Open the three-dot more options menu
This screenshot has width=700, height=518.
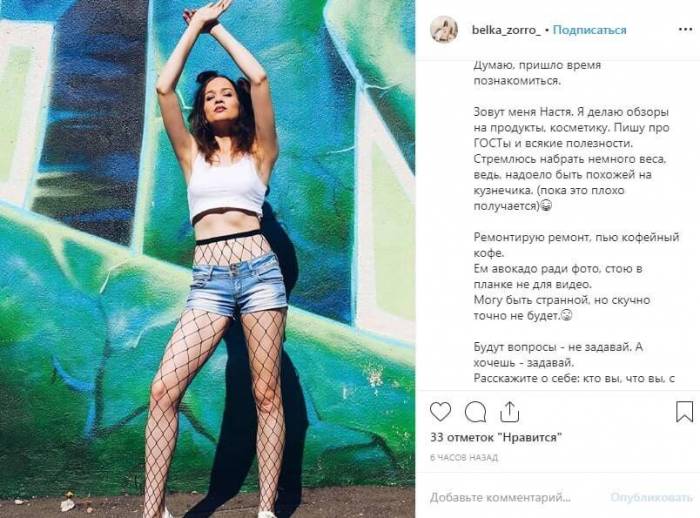pos(685,29)
